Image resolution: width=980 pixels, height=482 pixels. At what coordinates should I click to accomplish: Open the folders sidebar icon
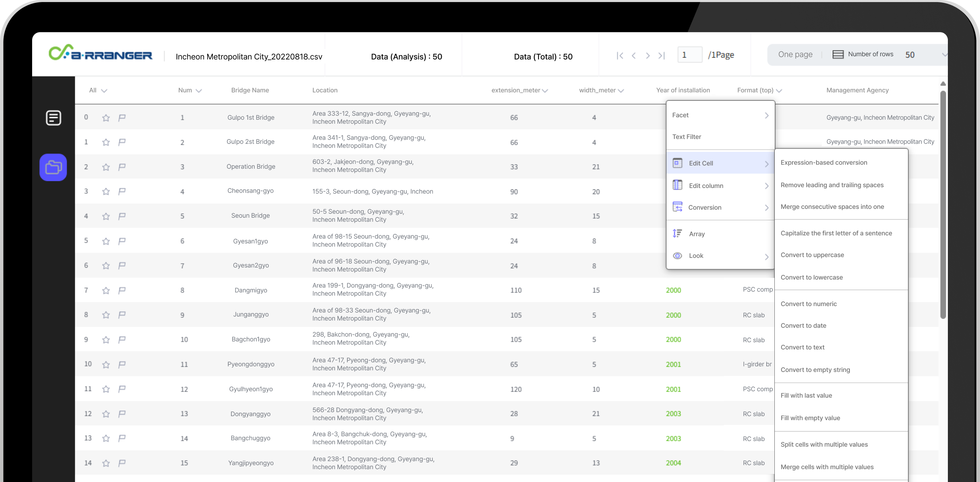[x=53, y=167]
